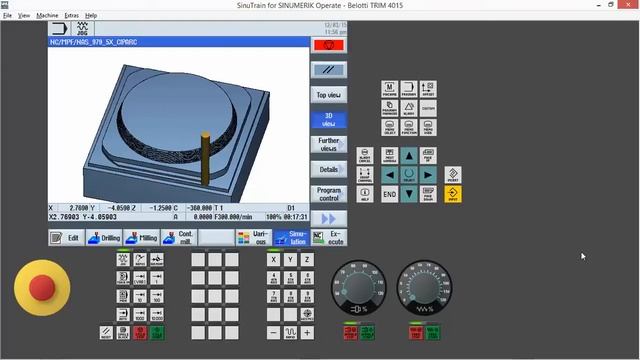
Task: Switch simulation to Top view
Action: [329, 95]
